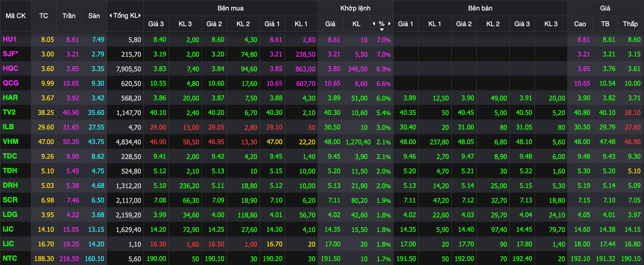Open stock symbol HQC
This screenshot has height=265, width=644.
10,69
